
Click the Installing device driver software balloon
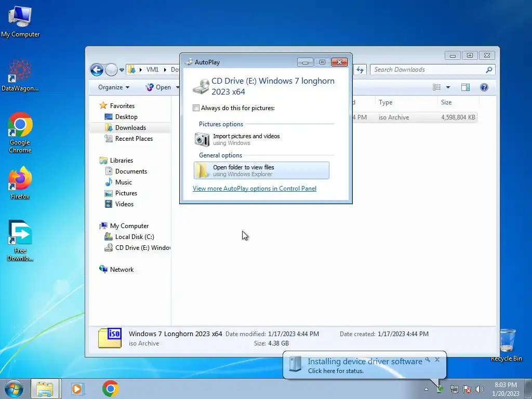pos(365,365)
